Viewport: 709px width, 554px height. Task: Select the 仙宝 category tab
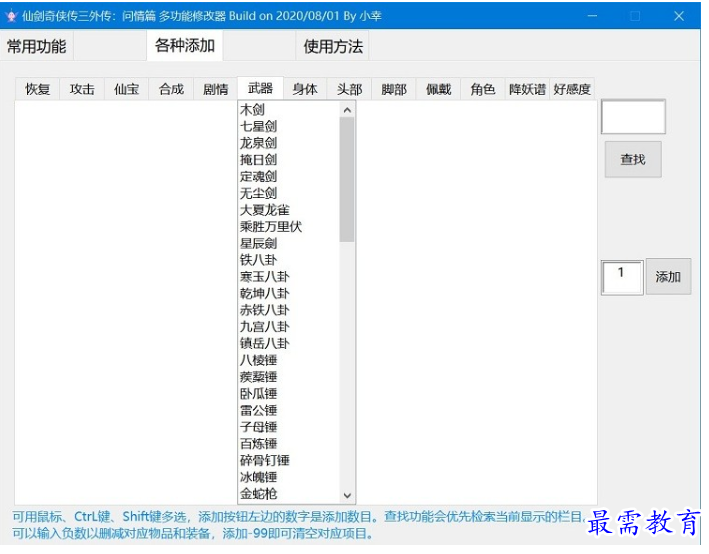point(127,89)
